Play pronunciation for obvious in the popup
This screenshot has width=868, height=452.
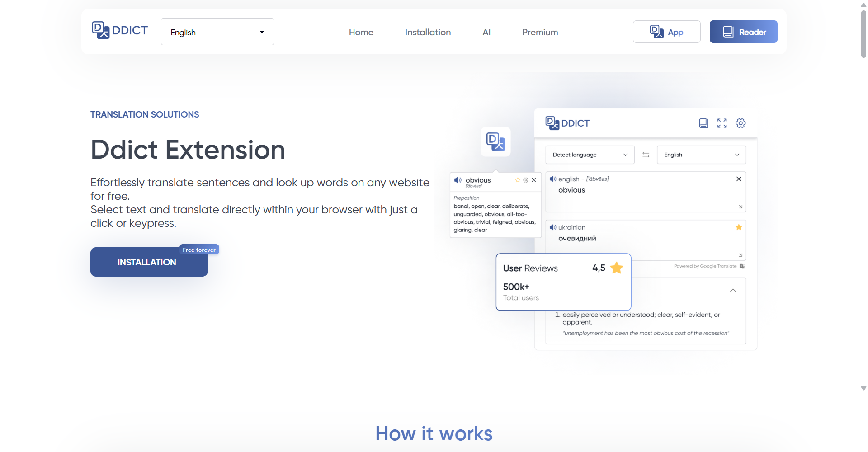pos(458,180)
